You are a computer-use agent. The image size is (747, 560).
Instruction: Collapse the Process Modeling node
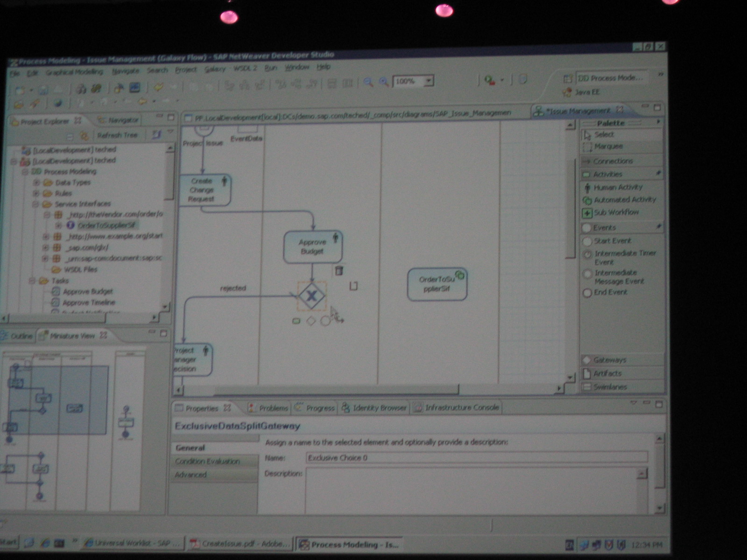(x=25, y=172)
